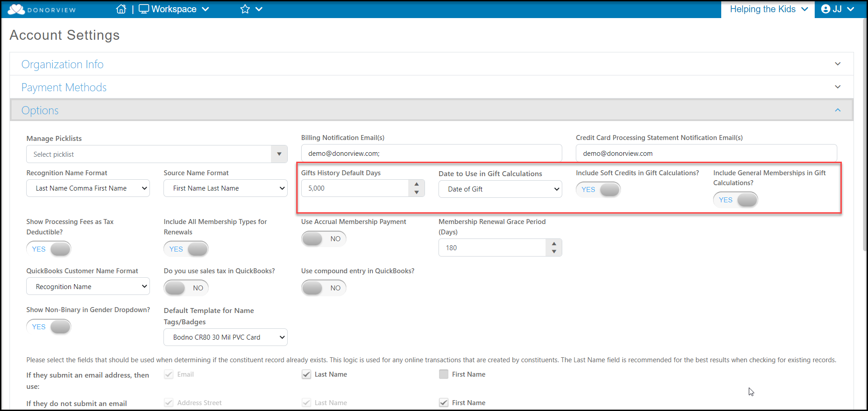The width and height of the screenshot is (868, 411).
Task: Open the Date to Use in Gift Calculations dropdown
Action: (500, 189)
